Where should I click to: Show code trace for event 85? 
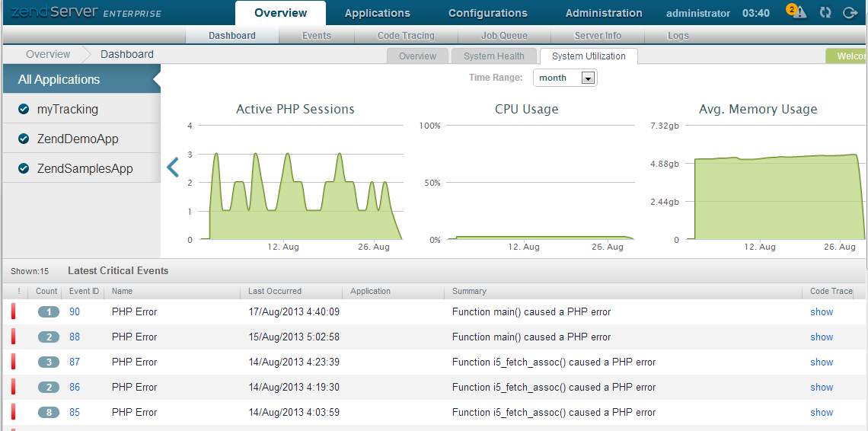822,412
